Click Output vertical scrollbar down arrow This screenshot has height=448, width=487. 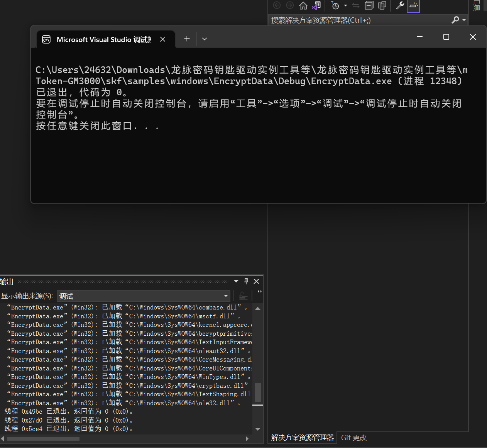258,429
